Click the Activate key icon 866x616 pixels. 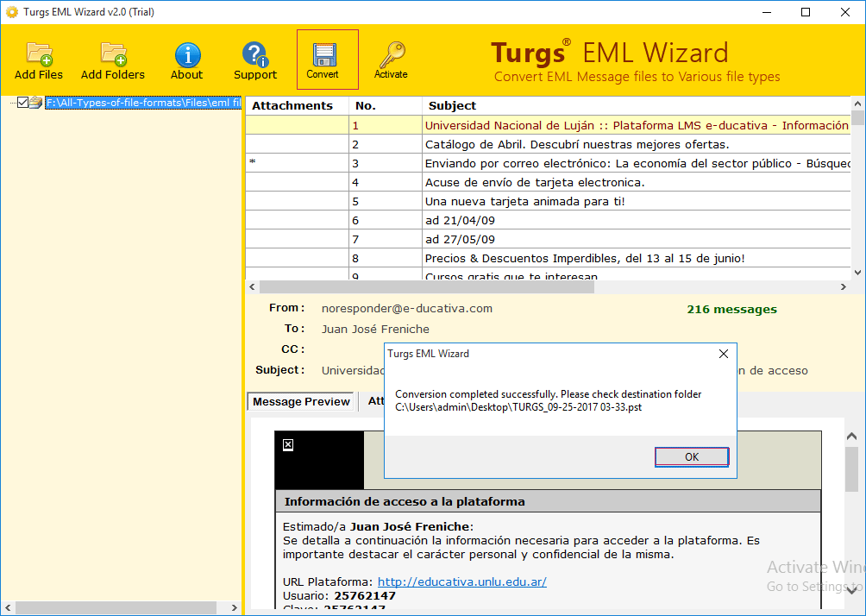point(391,60)
